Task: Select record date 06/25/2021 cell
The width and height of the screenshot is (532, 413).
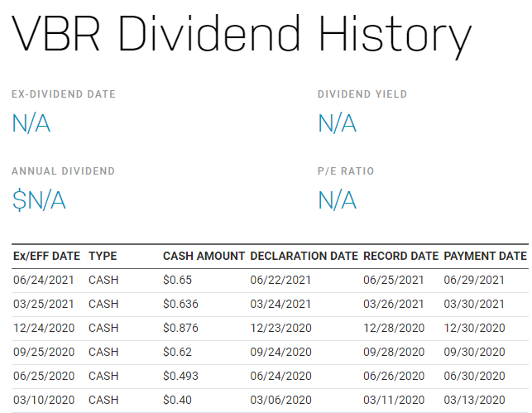Action: point(394,280)
